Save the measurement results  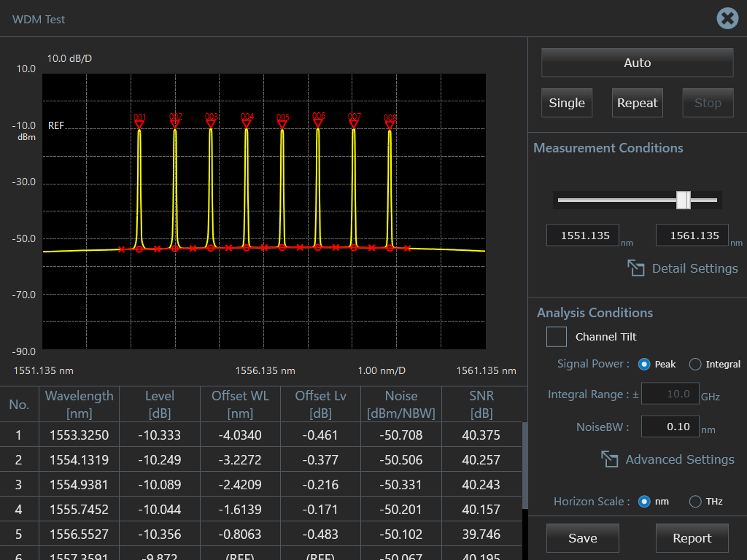click(x=582, y=538)
